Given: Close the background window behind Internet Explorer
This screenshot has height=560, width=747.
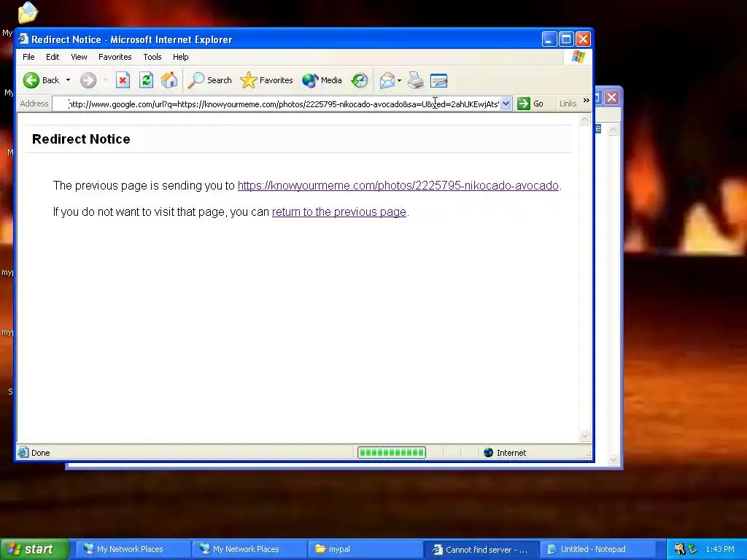Looking at the screenshot, I should 612,98.
